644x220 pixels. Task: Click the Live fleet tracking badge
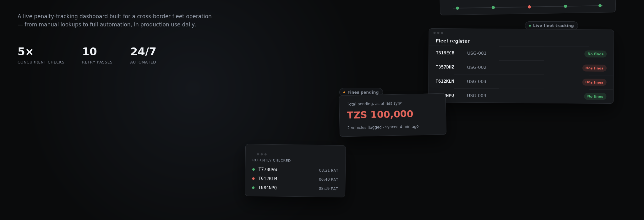(551, 26)
